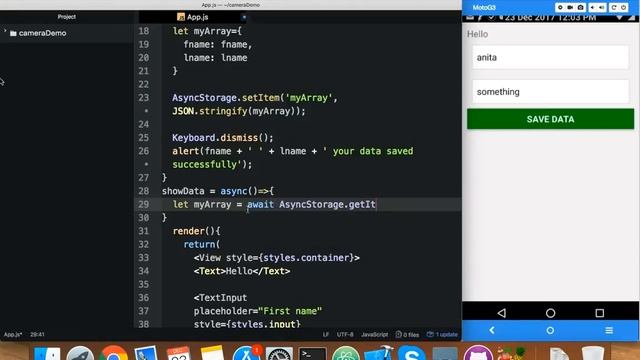
Task: Click the power icon in the MotoG3 toolbar
Action: click(624, 7)
